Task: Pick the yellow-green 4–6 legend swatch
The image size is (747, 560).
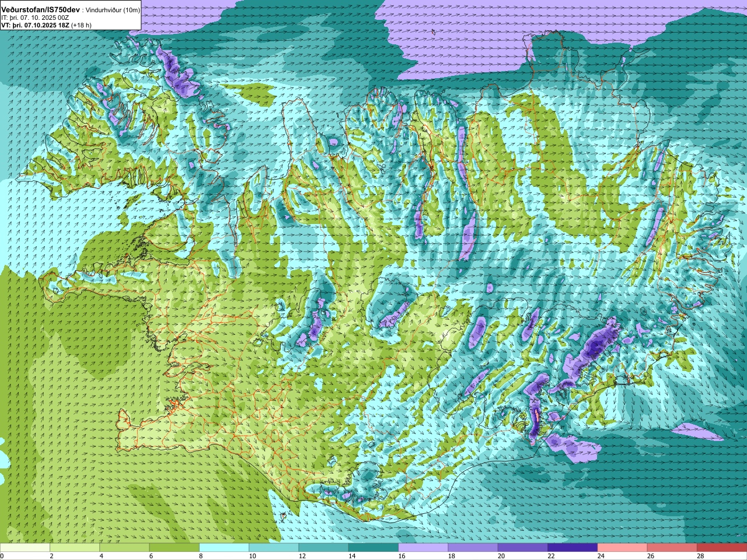Action: click(x=124, y=548)
